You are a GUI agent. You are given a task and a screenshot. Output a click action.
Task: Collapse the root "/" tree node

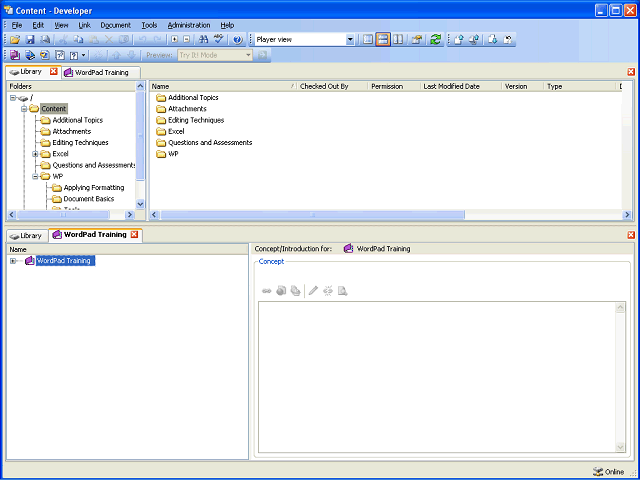click(13, 98)
